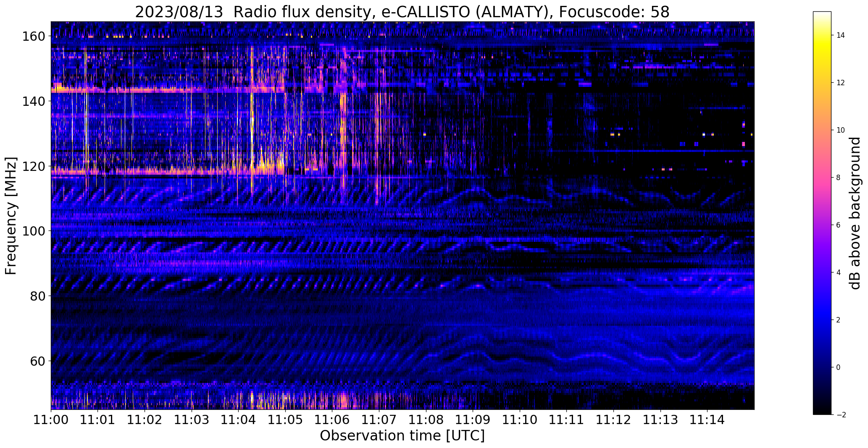Image resolution: width=868 pixels, height=448 pixels.
Task: Click the 60 frequency tick label
Action: coord(37,361)
